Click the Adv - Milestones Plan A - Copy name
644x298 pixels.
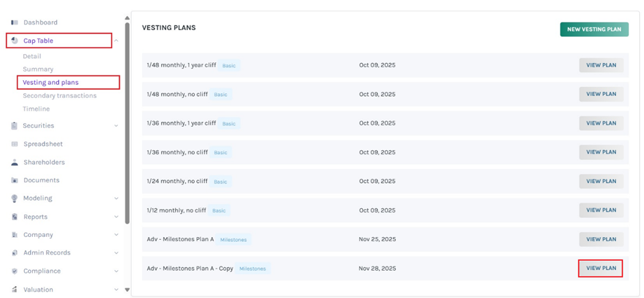point(190,269)
